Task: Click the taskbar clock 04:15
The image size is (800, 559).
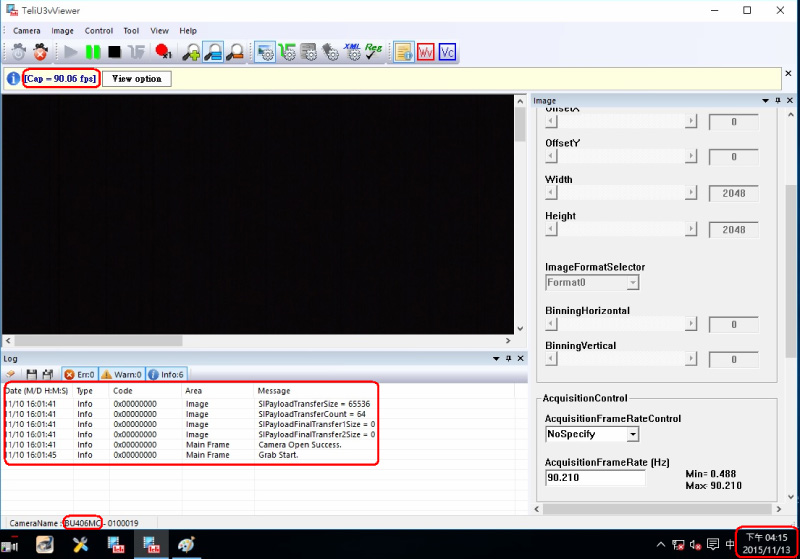Action: [766, 544]
